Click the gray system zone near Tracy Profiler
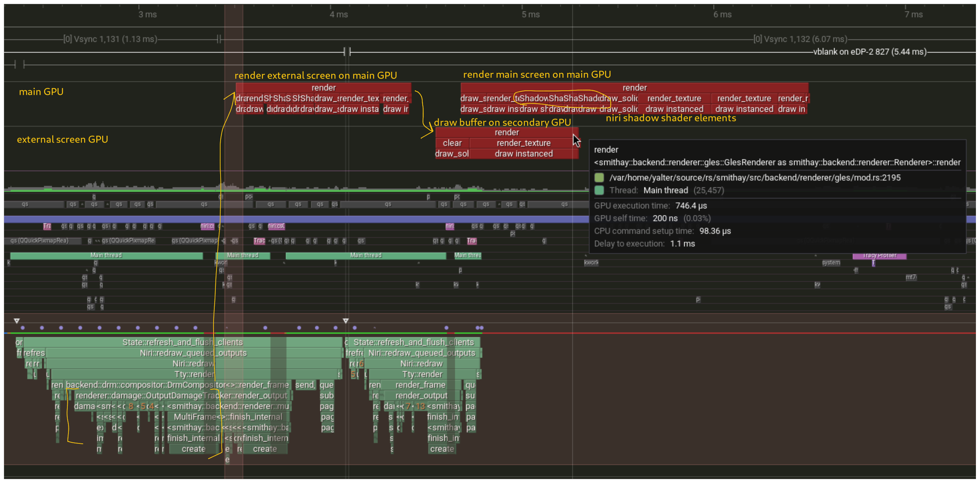 [x=831, y=263]
